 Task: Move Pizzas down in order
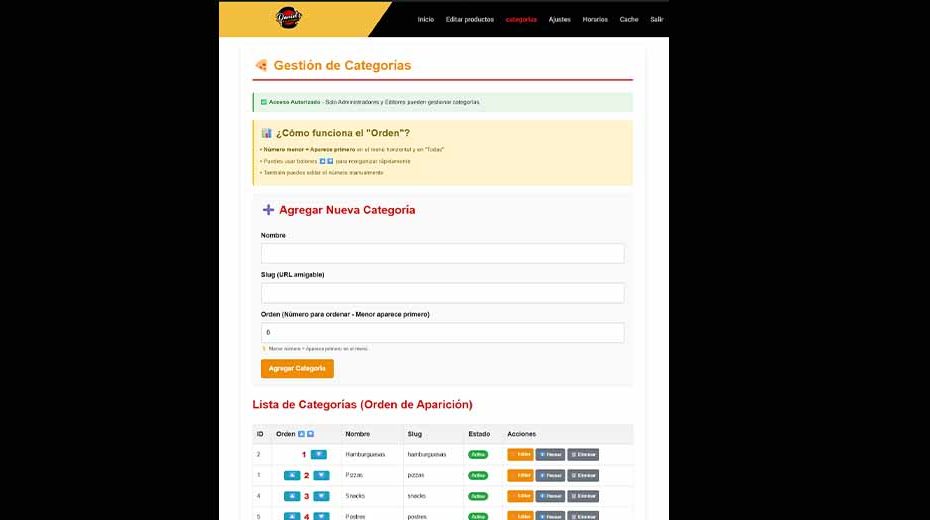[x=321, y=475]
